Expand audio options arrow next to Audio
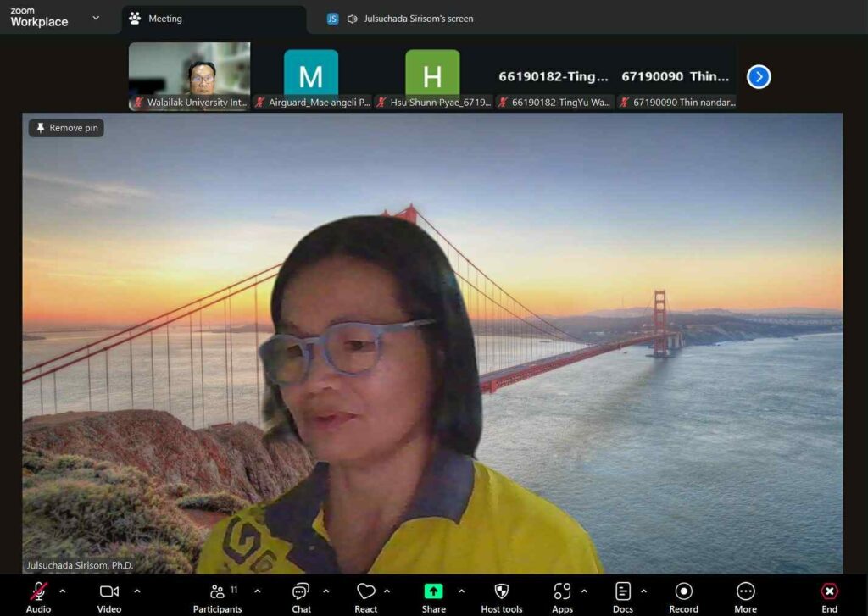The height and width of the screenshot is (616, 868). click(x=63, y=591)
